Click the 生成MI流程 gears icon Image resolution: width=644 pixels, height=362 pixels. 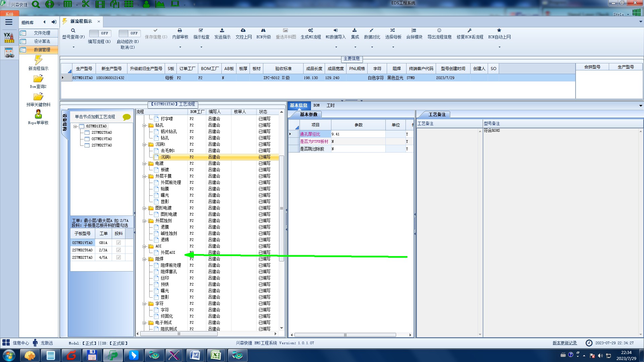(x=311, y=31)
